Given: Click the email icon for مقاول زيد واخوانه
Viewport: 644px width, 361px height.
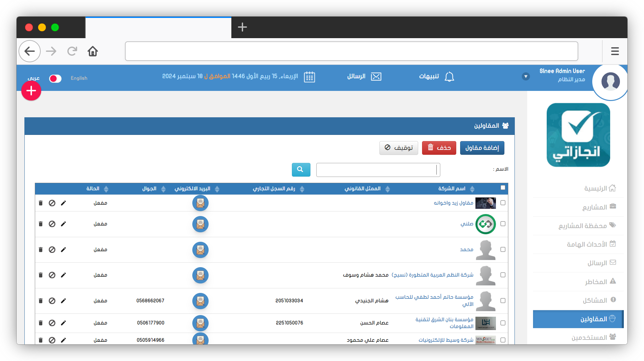Looking at the screenshot, I should pos(200,203).
